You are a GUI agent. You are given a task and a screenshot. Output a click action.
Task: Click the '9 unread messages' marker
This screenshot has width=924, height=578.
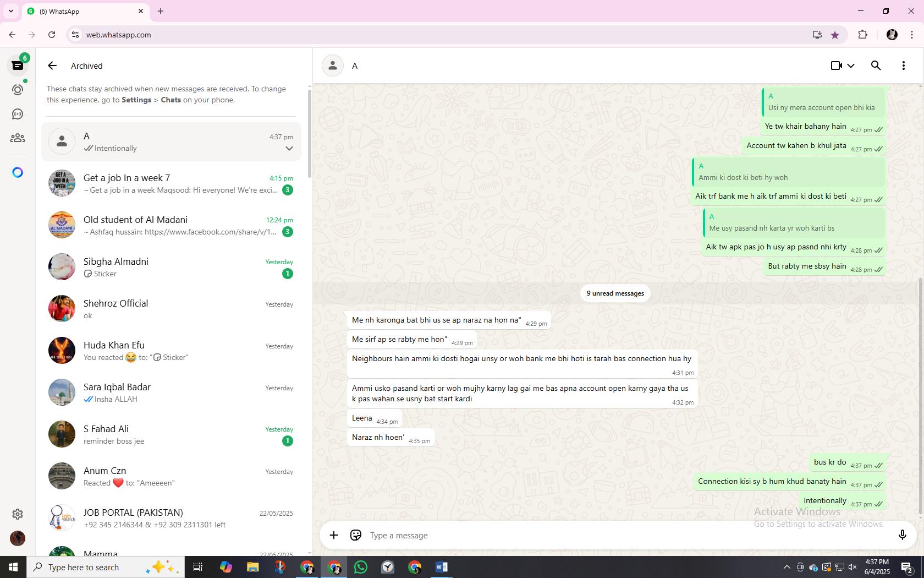615,293
